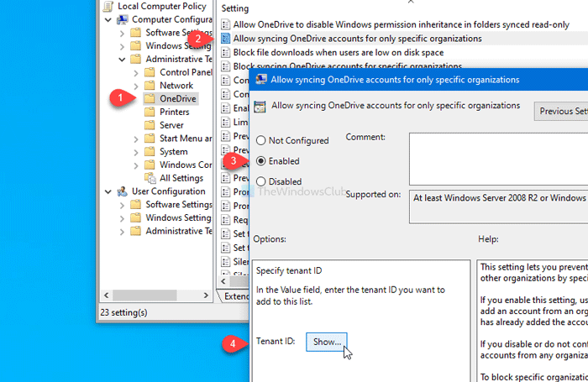This screenshot has width=588, height=382.
Task: Expand the System node
Action: point(136,152)
